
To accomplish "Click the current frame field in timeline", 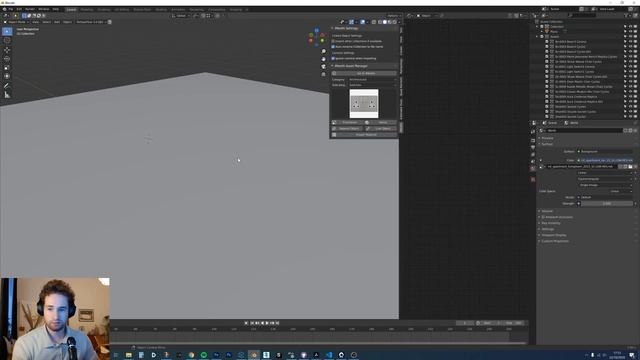I will tap(465, 323).
